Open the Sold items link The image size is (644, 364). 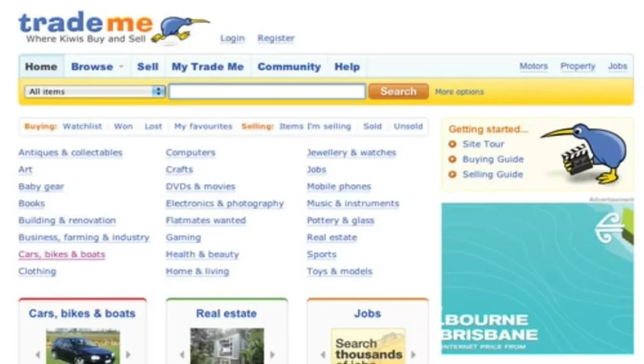pos(372,127)
